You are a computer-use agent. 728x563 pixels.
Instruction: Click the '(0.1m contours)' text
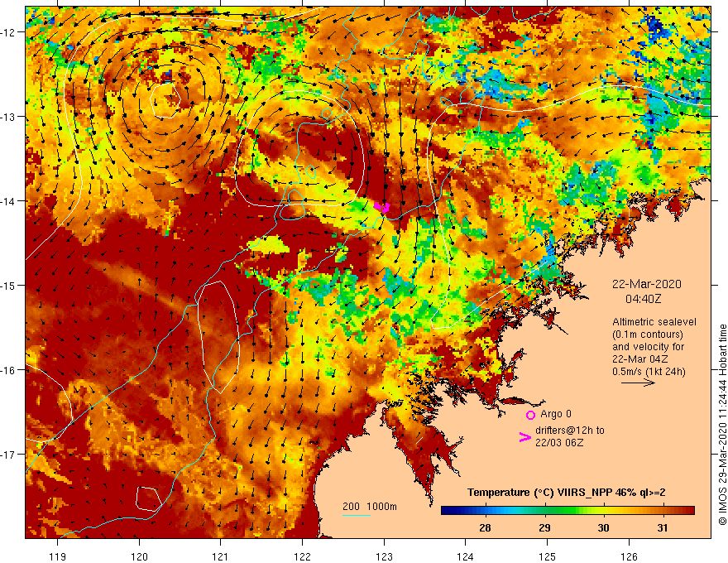[648, 334]
